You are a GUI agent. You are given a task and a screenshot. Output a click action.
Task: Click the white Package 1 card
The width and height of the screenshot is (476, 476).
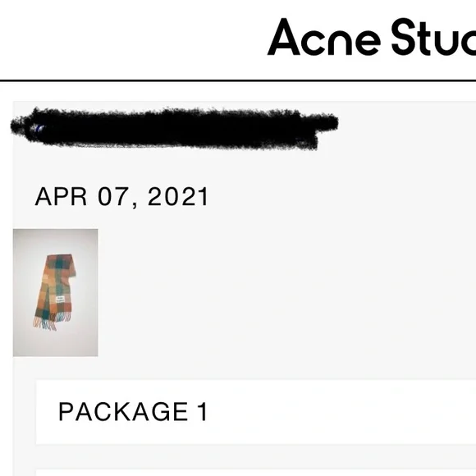click(256, 412)
